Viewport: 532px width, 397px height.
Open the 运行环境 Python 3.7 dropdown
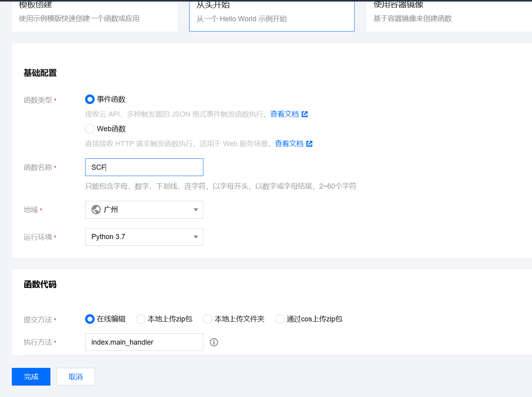coord(195,237)
